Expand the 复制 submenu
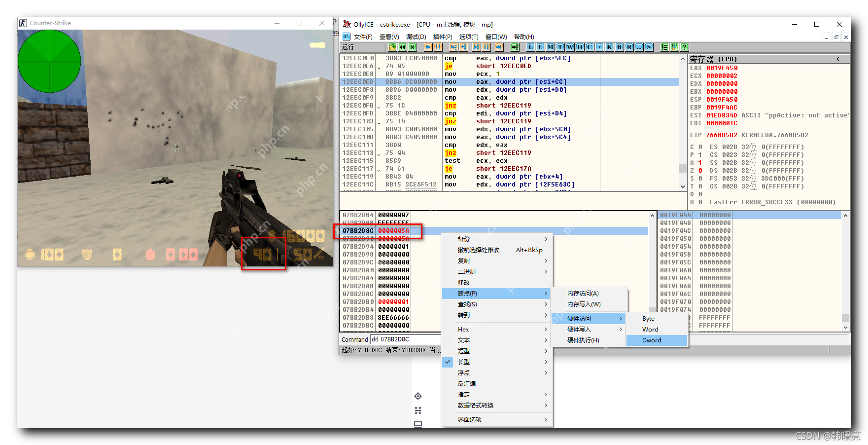Screen dimensions: 868x445 (464, 260)
